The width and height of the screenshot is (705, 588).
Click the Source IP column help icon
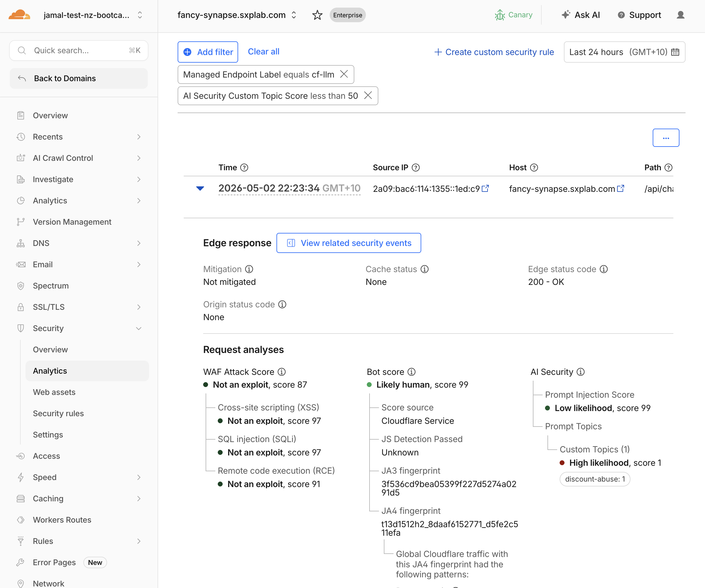coord(416,168)
